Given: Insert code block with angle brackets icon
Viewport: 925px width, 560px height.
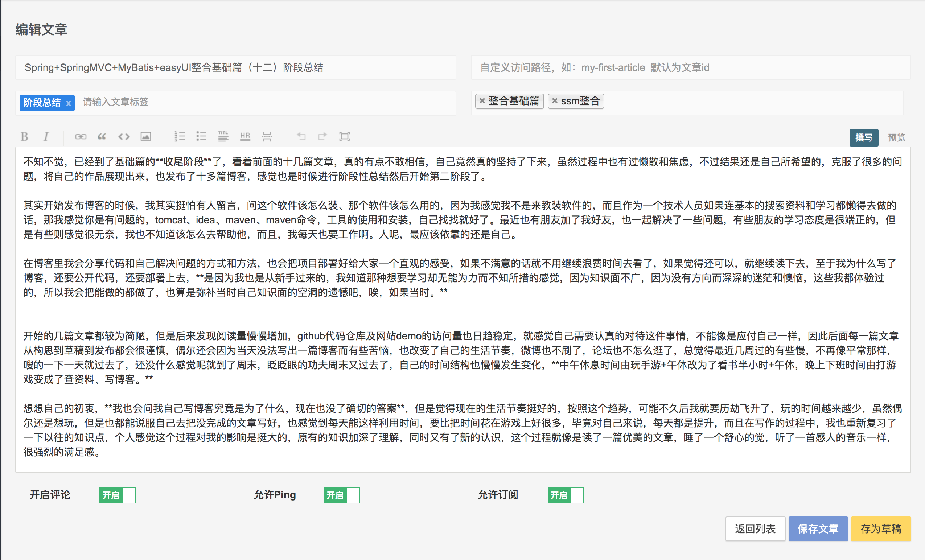Looking at the screenshot, I should [124, 137].
